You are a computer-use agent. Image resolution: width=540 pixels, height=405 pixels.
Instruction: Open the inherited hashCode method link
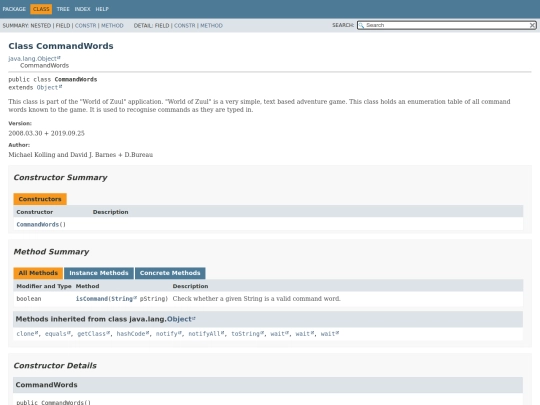(133, 334)
